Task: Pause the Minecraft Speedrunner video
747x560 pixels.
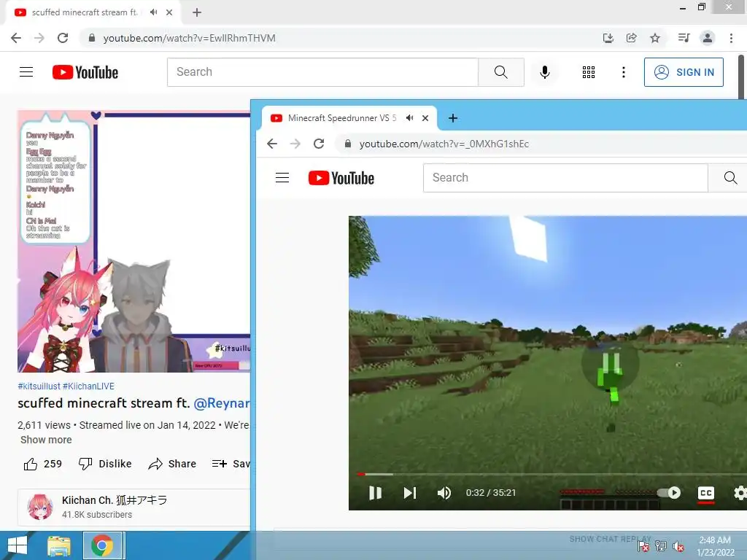Action: coord(376,493)
